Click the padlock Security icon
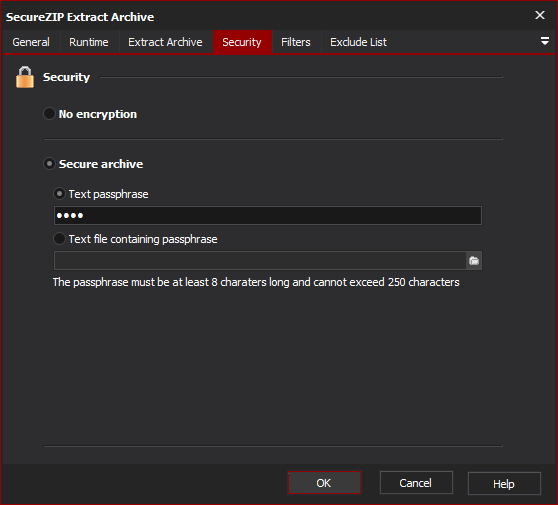558x505 pixels. coord(25,77)
